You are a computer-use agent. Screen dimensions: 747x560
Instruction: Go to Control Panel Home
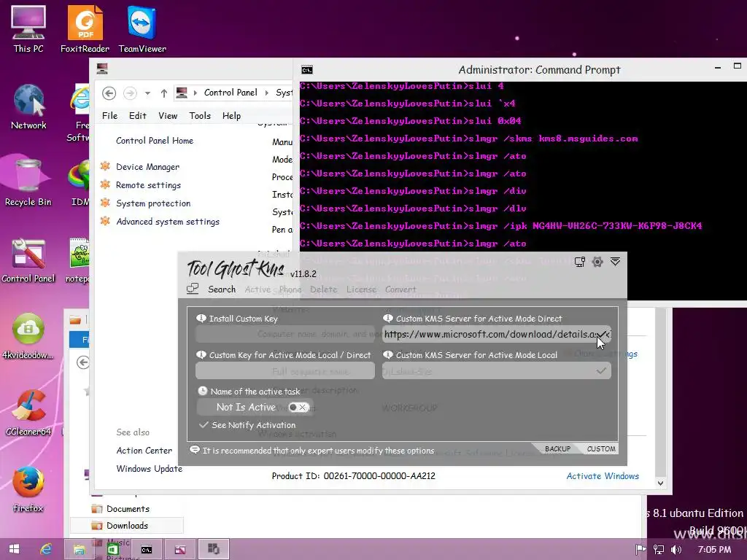click(x=155, y=141)
